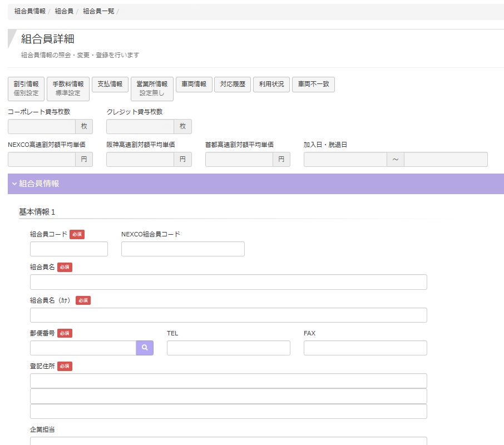Viewport: 504px width, 445px height.
Task: Collapse the 組合員情報 section header
Action: click(36, 184)
